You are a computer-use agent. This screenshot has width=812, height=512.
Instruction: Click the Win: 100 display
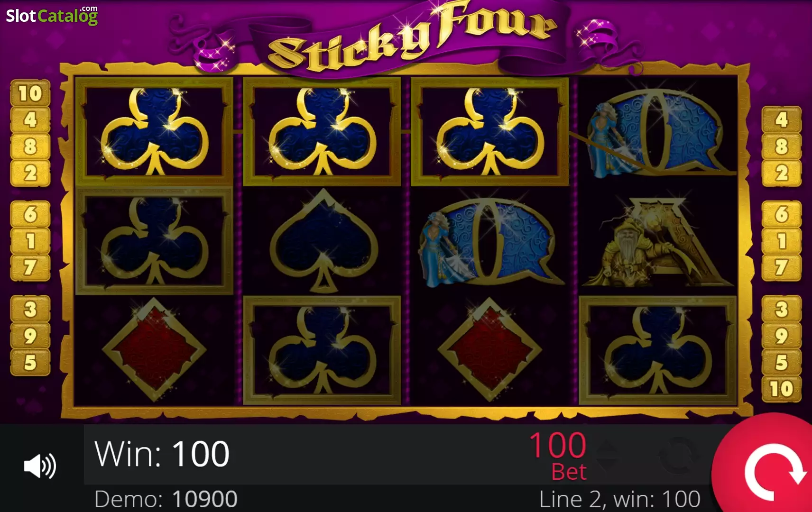coord(162,454)
